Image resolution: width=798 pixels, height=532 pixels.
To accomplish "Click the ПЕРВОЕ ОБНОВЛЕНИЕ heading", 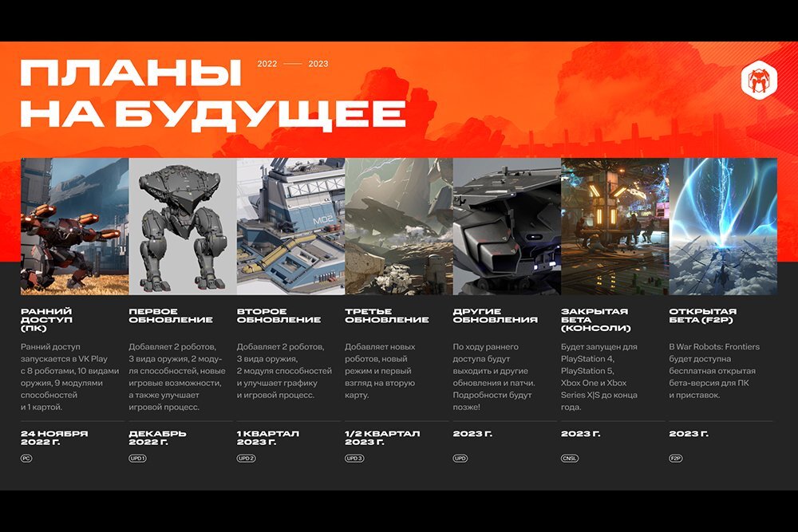I will tap(171, 315).
